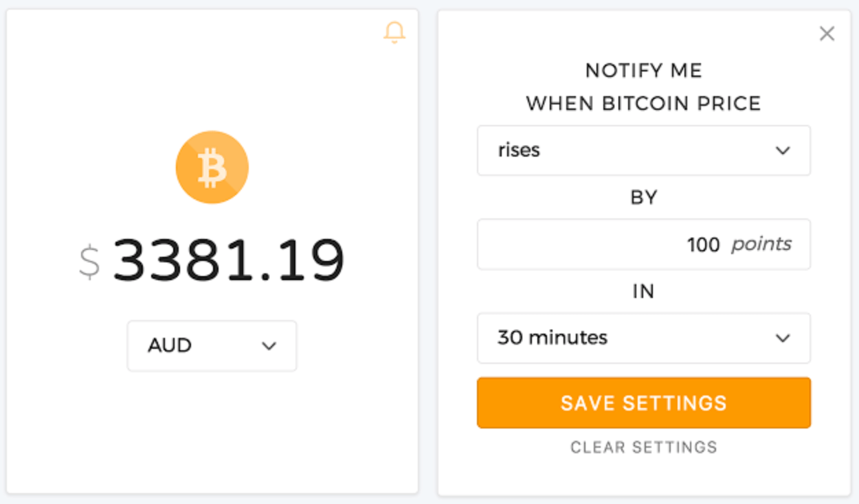This screenshot has width=859, height=504.
Task: Click the italic 'points' unit label
Action: click(x=761, y=244)
